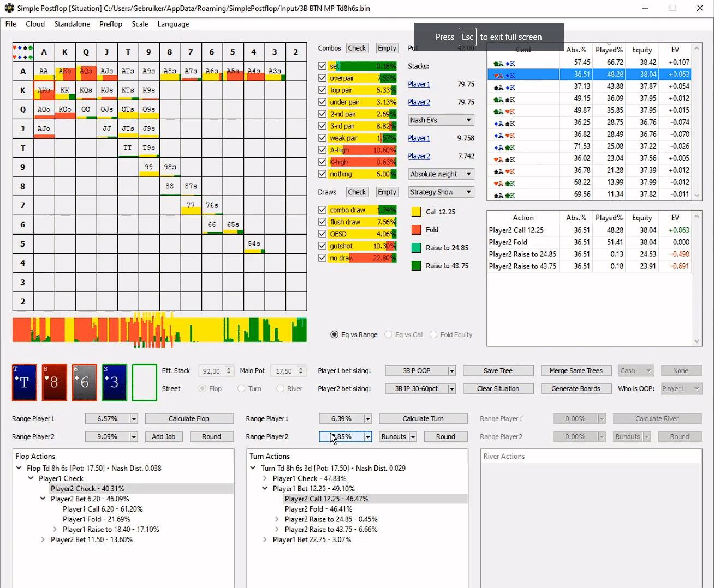Open the Nash EVs dropdown
Image resolution: width=714 pixels, height=588 pixels.
coord(441,120)
